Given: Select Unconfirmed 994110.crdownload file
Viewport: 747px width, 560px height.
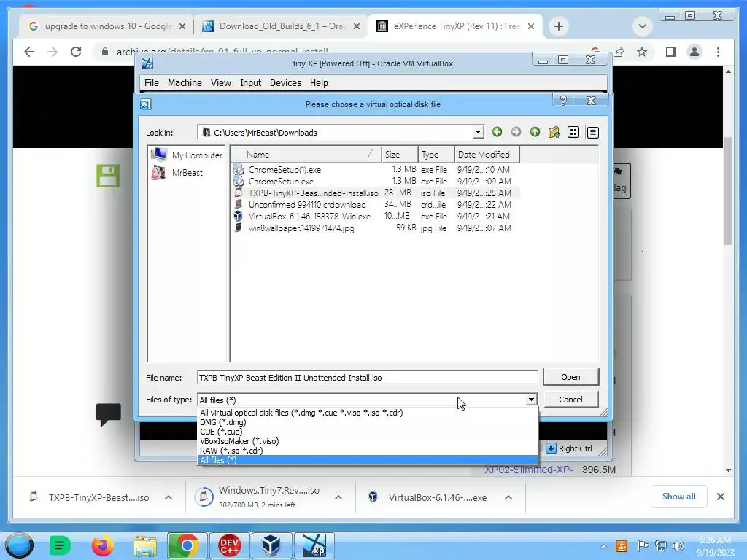Looking at the screenshot, I should tap(307, 205).
